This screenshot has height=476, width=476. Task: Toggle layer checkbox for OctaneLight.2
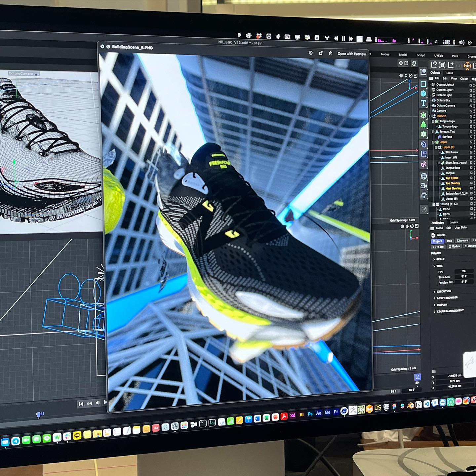[471, 85]
